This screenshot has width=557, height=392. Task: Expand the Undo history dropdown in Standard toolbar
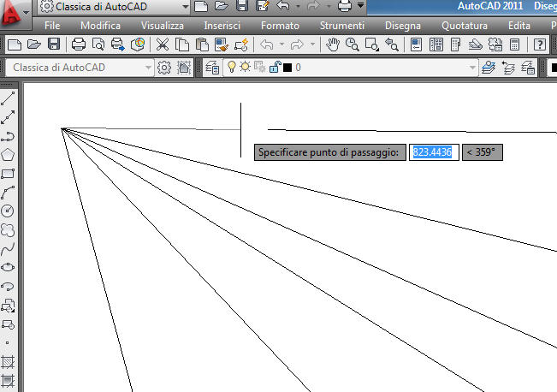[281, 45]
